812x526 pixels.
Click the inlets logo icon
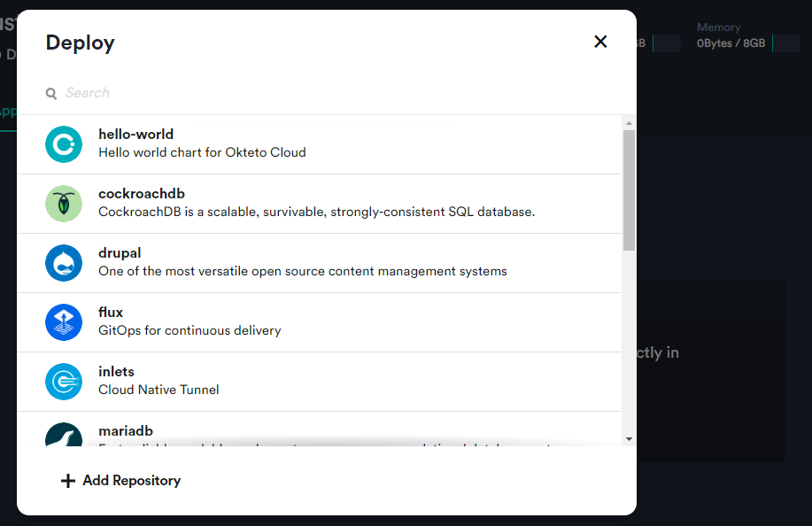pos(64,382)
